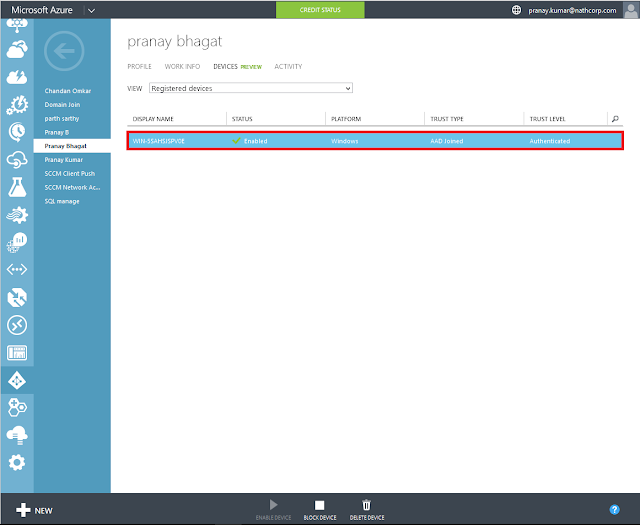Open the Credit Status banner

coord(320,10)
